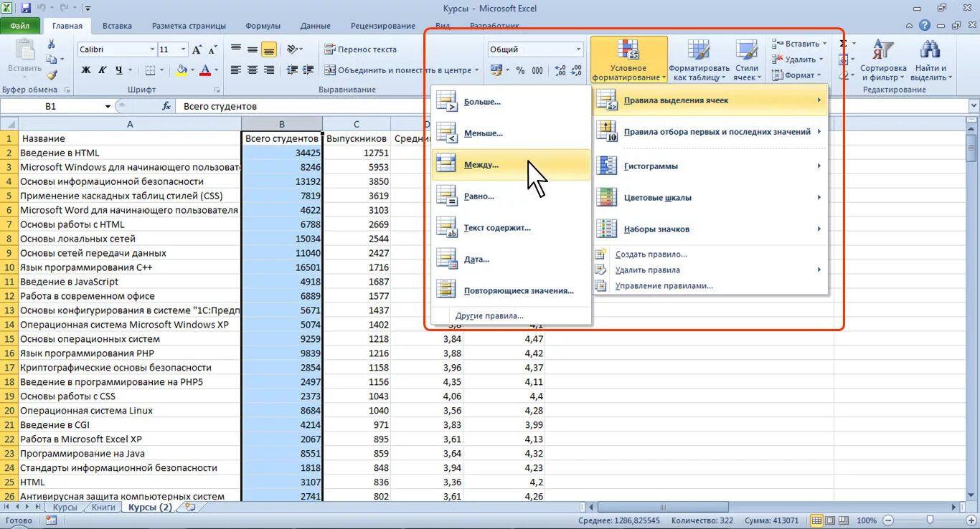Expand Наборы значков submenu

pos(710,229)
